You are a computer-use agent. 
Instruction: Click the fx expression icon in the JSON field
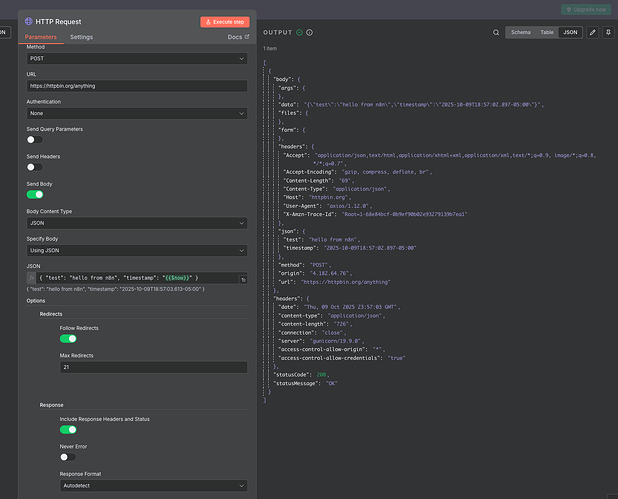coord(31,277)
